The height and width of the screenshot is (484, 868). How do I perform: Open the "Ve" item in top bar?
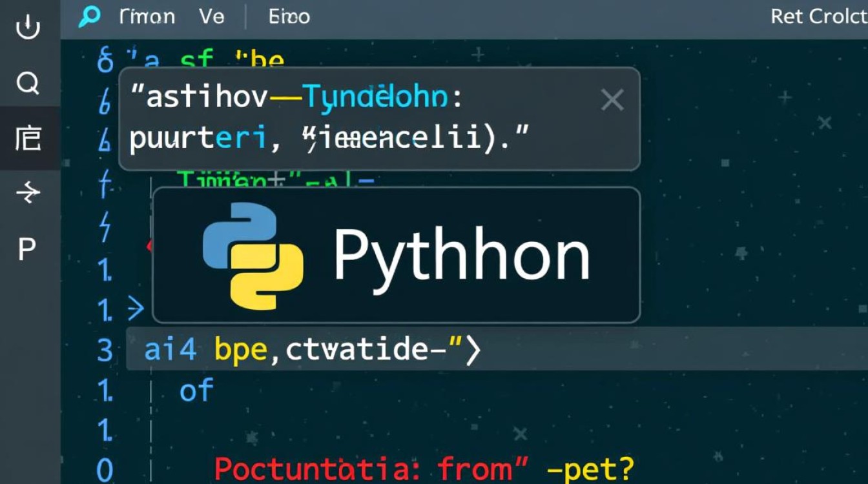212,17
